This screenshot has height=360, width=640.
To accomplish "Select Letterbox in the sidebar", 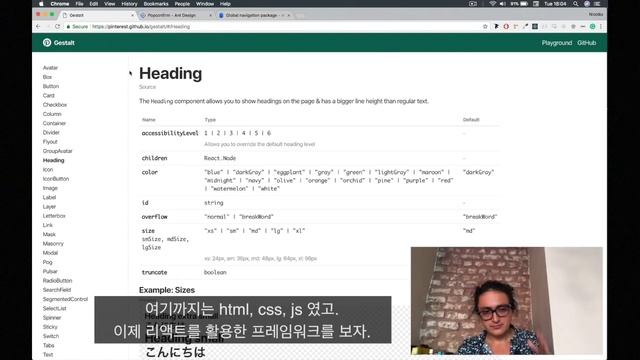I will 54,216.
